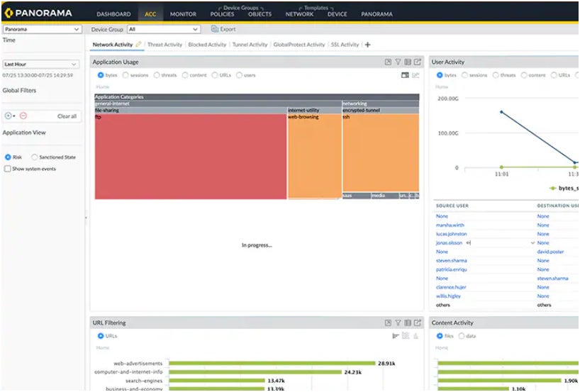Open the columns icon in URL Filtering header

pyautogui.click(x=408, y=323)
